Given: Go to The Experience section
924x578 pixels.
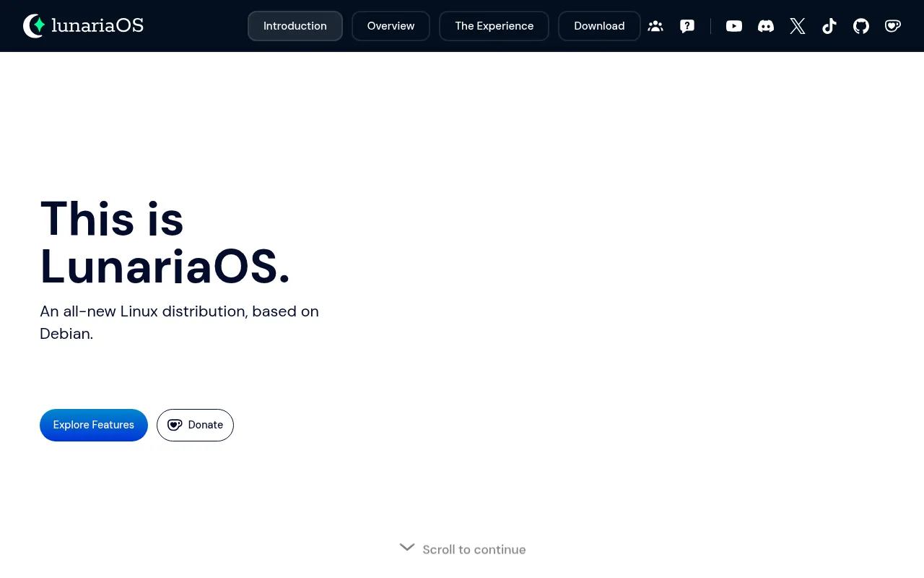Looking at the screenshot, I should (494, 26).
